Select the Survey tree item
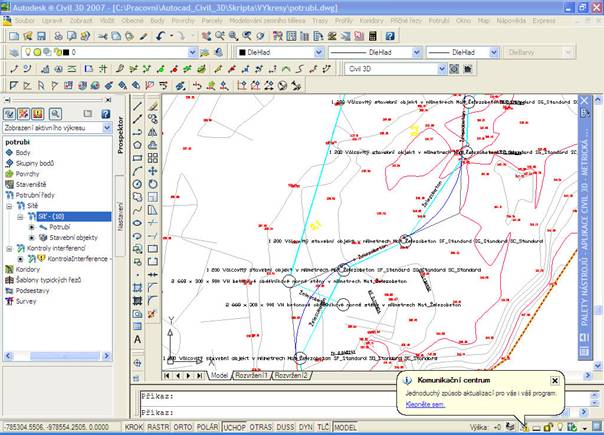Viewport: 604px width, 435px height. 26,301
